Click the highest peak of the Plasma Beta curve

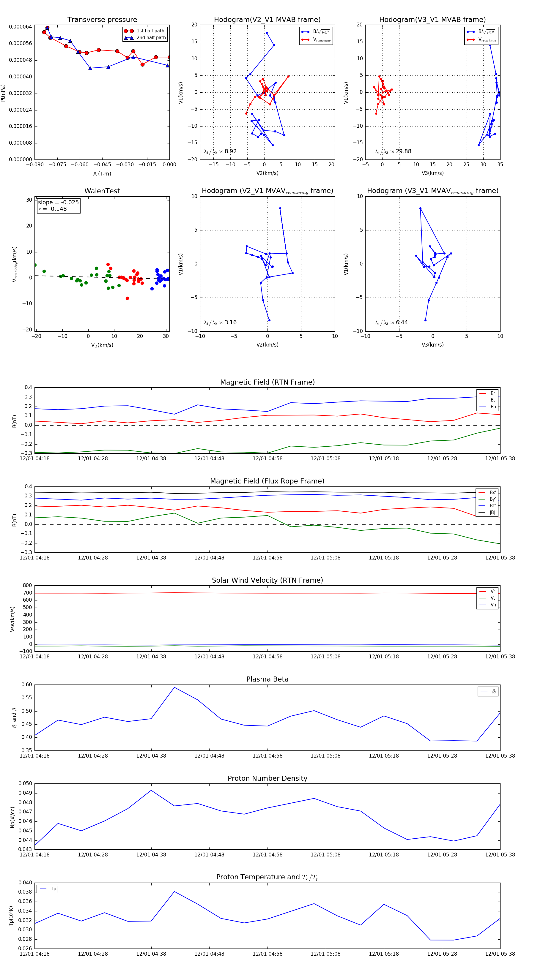coord(174,687)
